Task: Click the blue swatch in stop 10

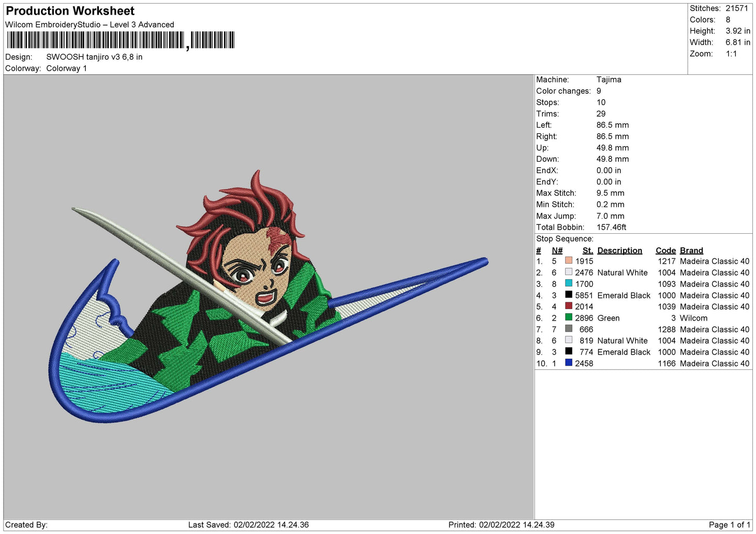Action: coord(569,363)
